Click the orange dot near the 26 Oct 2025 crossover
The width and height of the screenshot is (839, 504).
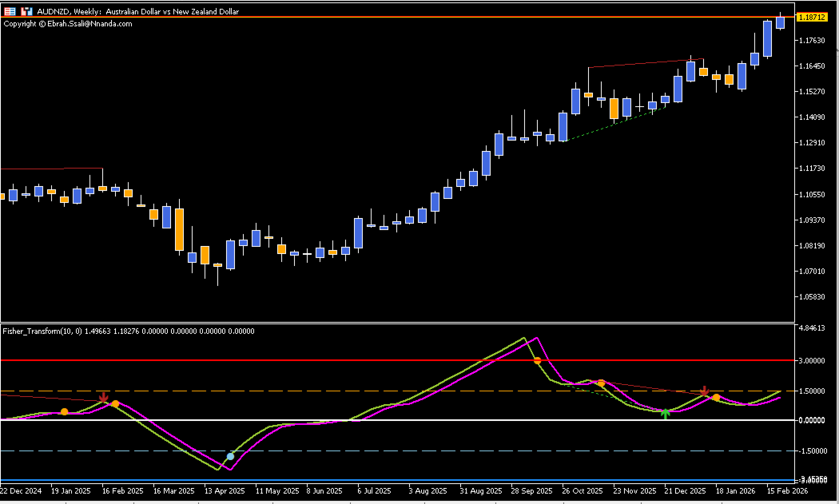pos(601,383)
